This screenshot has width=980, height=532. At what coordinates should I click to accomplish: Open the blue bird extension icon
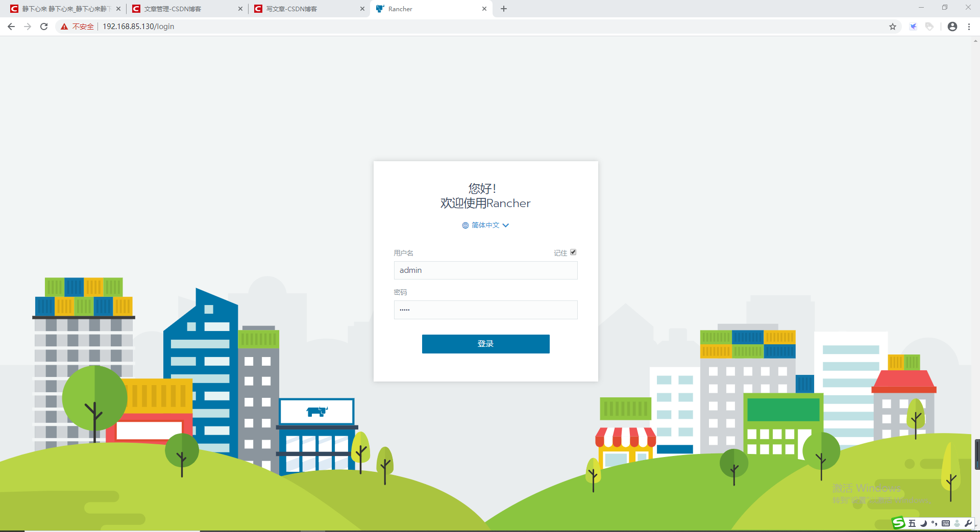point(913,27)
